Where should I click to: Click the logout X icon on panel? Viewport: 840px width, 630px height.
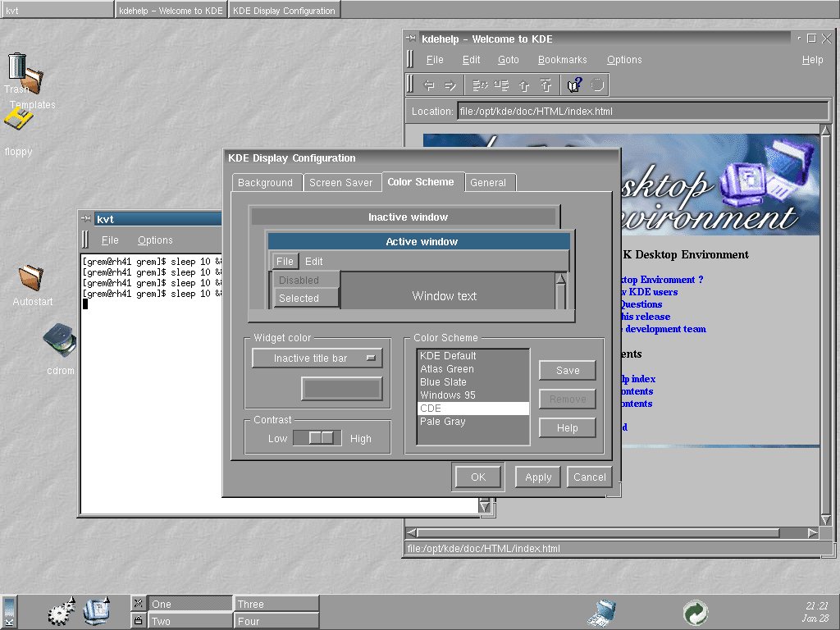point(138,603)
